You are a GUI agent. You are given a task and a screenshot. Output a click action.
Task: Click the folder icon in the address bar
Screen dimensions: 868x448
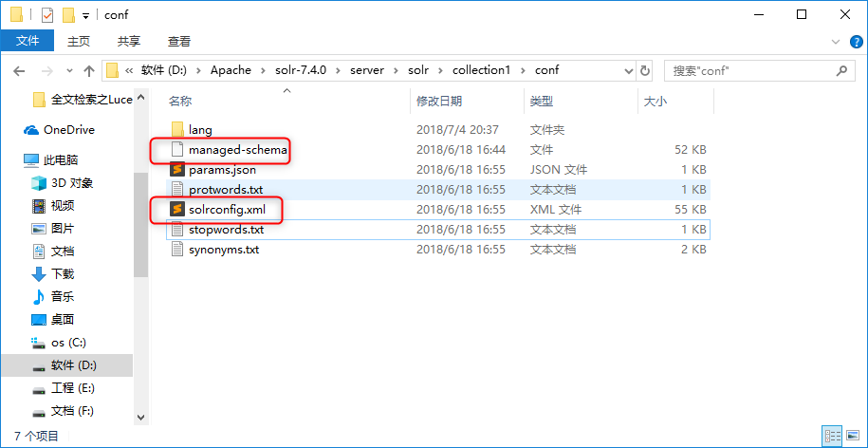pyautogui.click(x=112, y=70)
